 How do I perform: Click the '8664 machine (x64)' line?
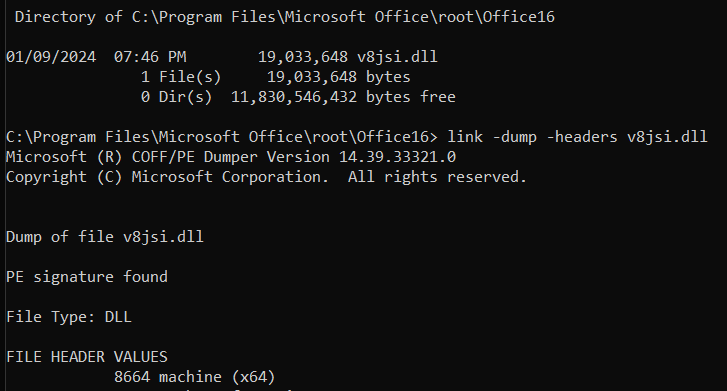tap(195, 377)
